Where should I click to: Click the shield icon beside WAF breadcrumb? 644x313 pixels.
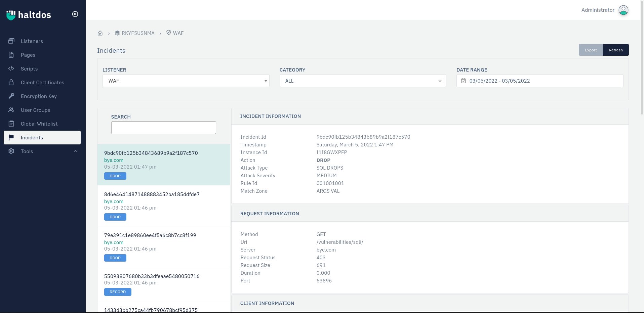coord(169,33)
